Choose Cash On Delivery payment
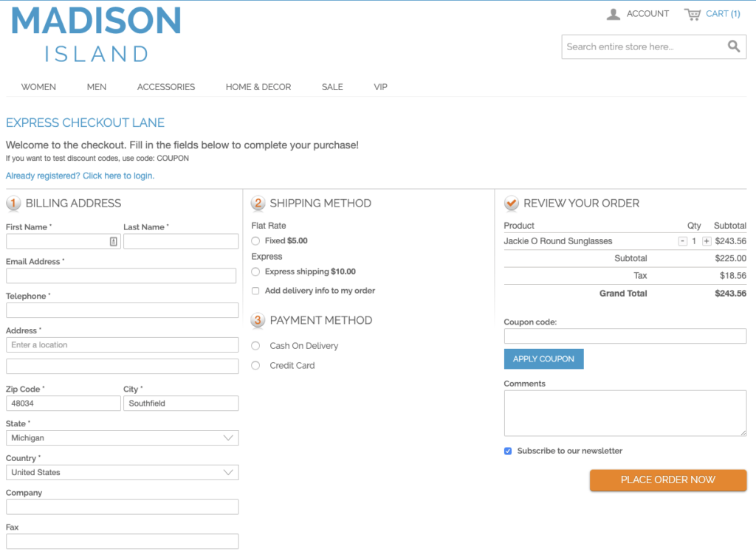Viewport: 756px width, 554px height. tap(255, 345)
